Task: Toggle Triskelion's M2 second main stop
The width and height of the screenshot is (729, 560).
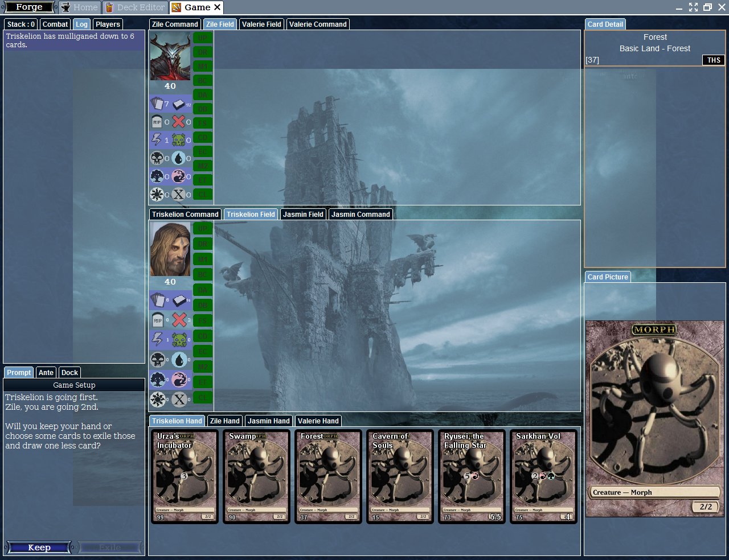Action: (x=203, y=367)
